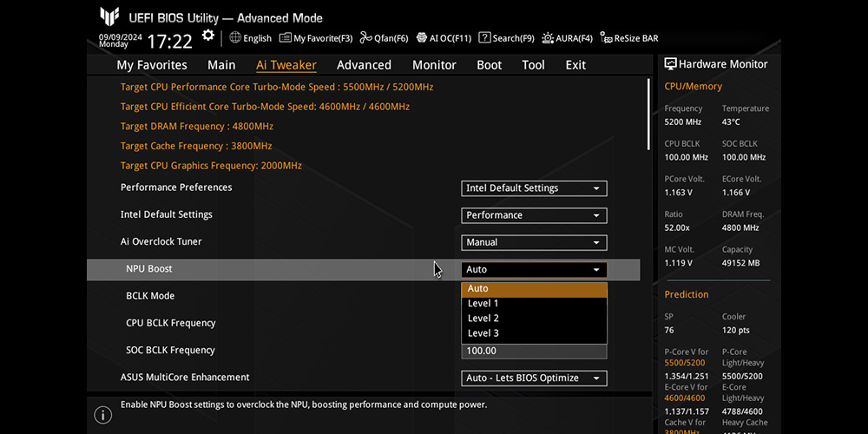Click the 120 pts cooler value

coord(736,331)
